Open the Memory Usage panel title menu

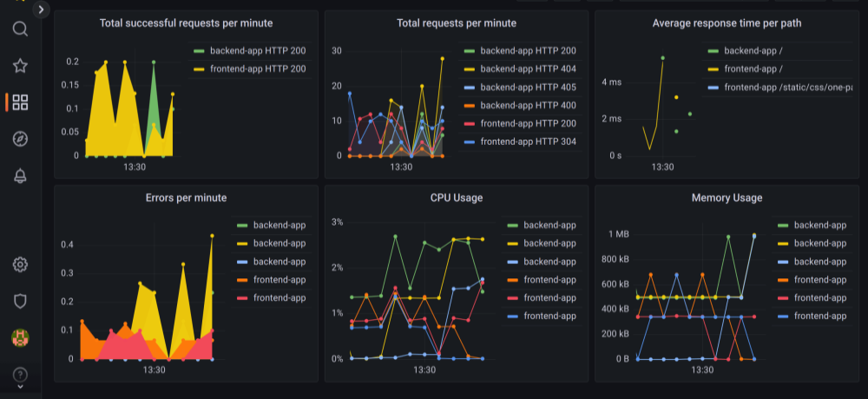pyautogui.click(x=727, y=198)
